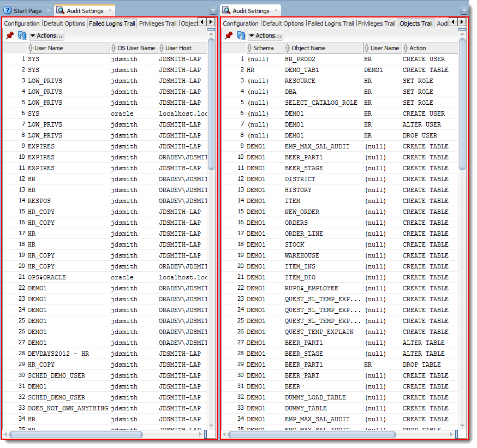Pin the Objects Trail panel
The width and height of the screenshot is (477, 448).
(228, 35)
